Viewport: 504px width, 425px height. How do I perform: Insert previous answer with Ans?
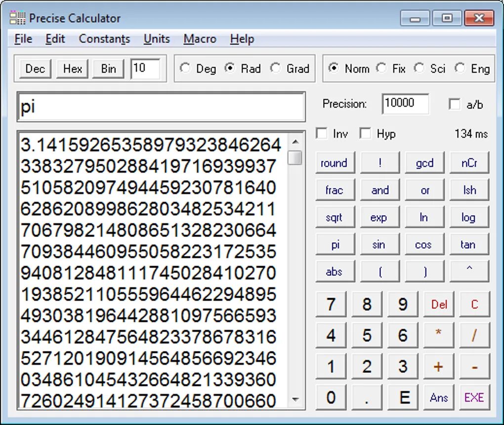click(439, 397)
